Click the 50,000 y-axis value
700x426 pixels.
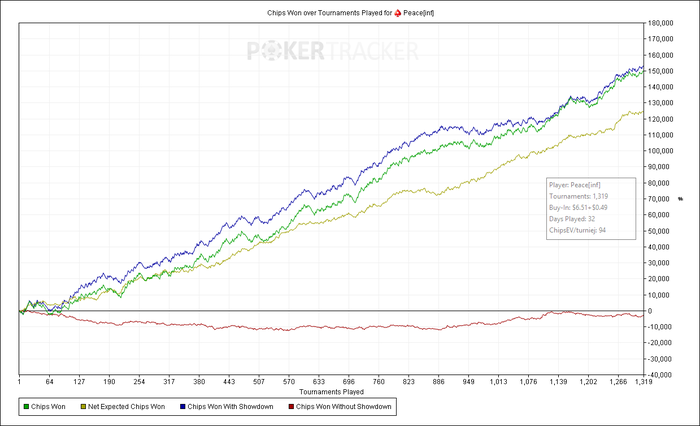(x=658, y=231)
